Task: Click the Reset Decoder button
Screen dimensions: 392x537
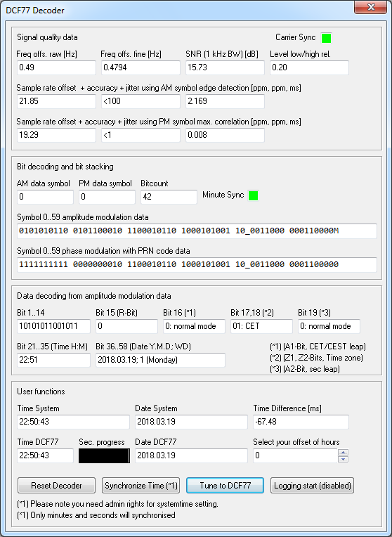Action: tap(56, 486)
